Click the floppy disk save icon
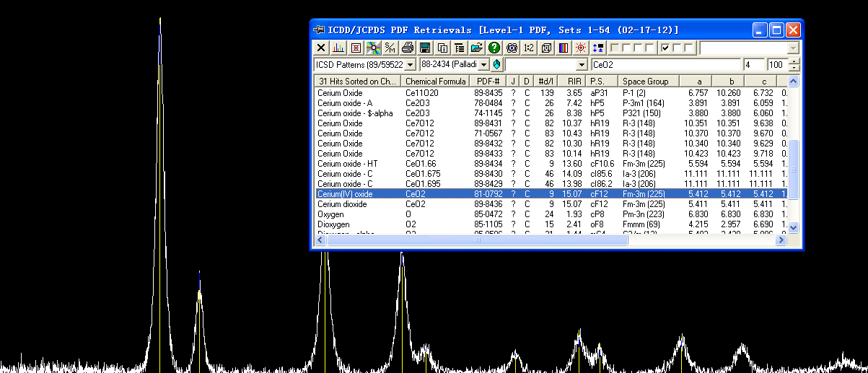Viewport: 868px width, 373px height. [425, 48]
